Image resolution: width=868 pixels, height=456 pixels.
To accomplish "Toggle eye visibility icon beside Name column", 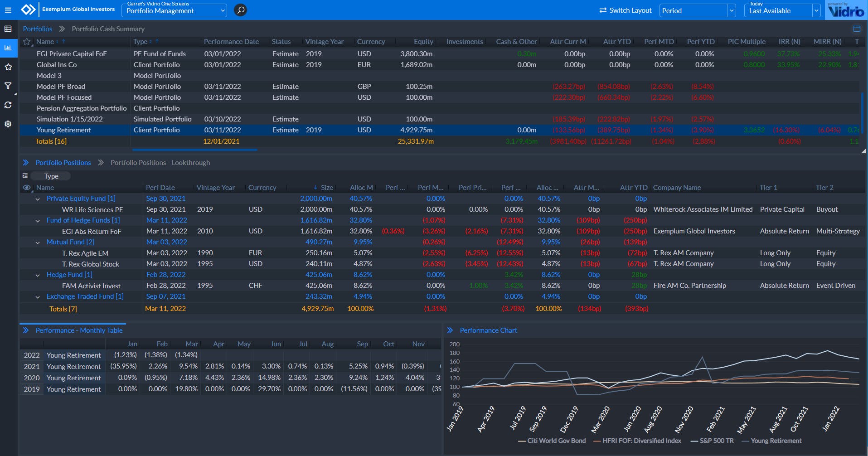I will 27,188.
